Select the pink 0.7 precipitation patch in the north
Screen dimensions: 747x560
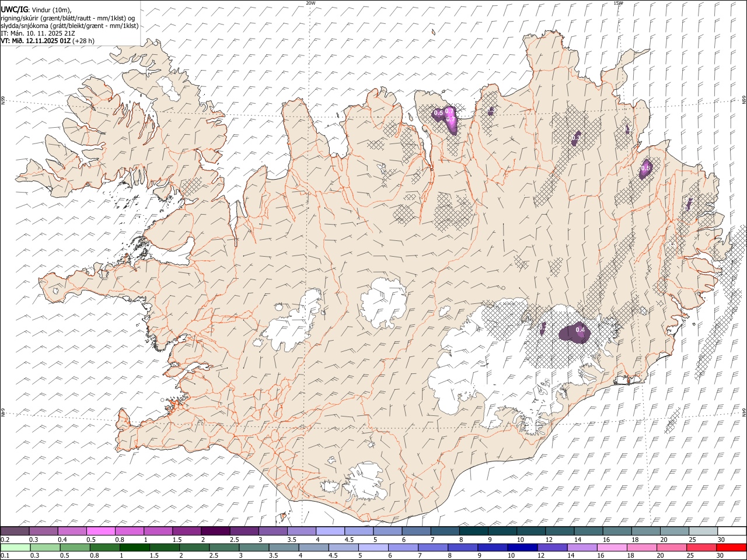pyautogui.click(x=450, y=119)
